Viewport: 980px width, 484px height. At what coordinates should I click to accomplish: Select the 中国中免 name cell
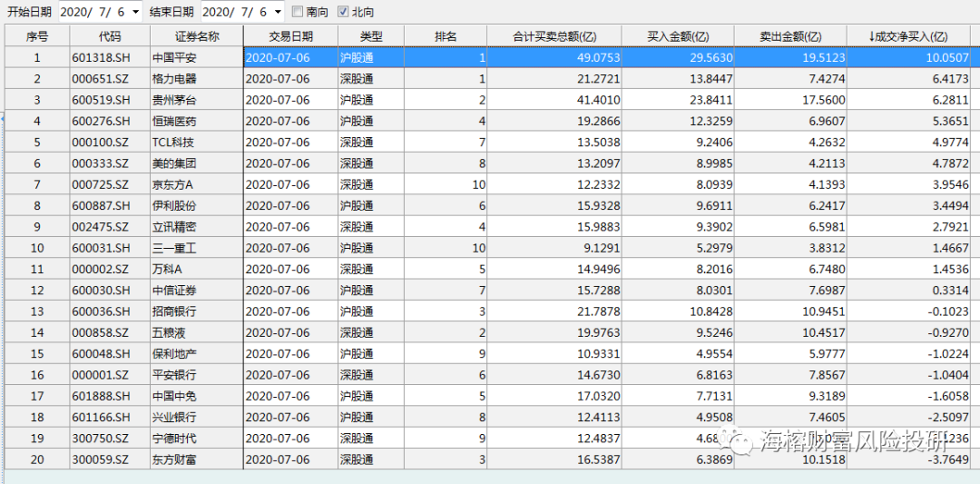pyautogui.click(x=197, y=397)
